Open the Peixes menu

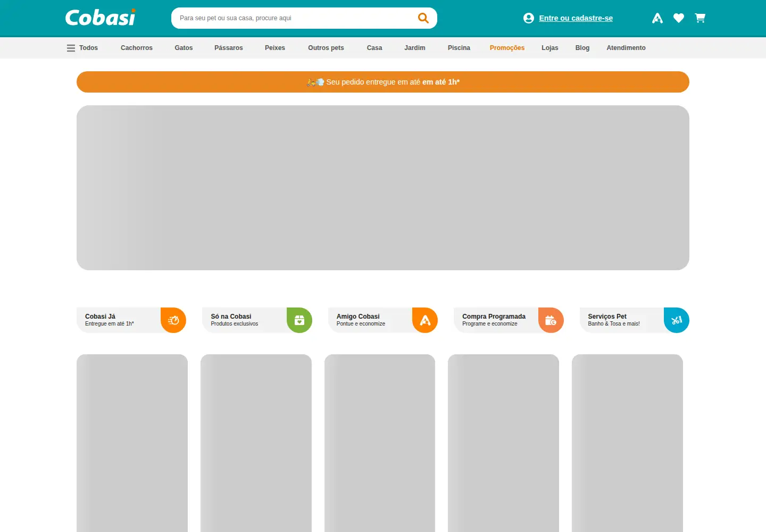pos(275,48)
